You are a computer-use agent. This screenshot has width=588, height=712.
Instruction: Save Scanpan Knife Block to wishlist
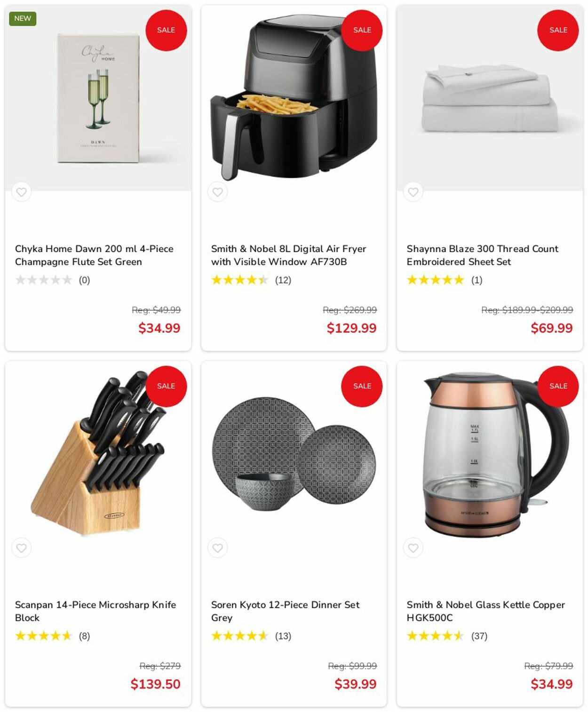coord(21,548)
